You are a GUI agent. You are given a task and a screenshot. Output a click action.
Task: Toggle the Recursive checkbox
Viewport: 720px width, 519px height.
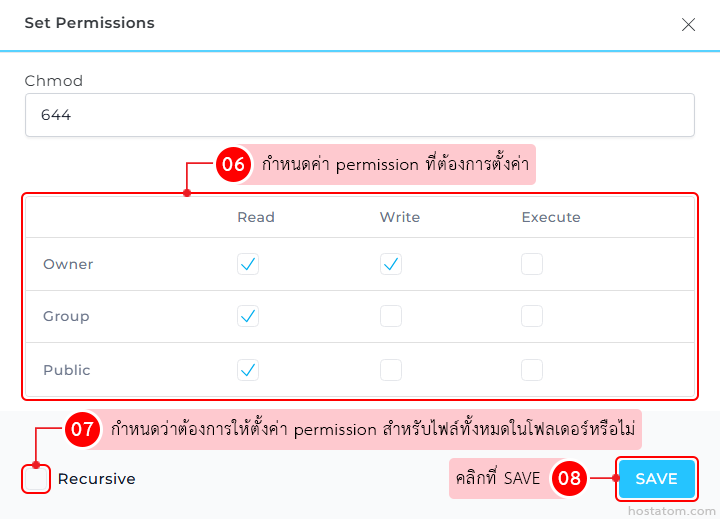(x=35, y=479)
